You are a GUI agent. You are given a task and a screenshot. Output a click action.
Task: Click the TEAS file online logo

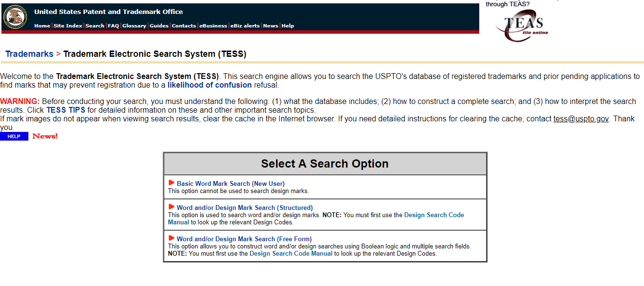click(x=522, y=26)
